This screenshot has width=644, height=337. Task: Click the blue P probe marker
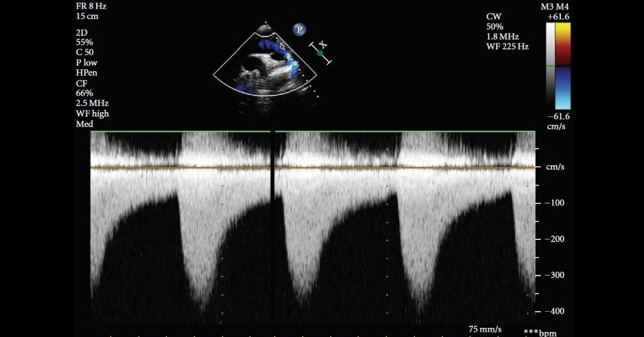click(x=299, y=30)
